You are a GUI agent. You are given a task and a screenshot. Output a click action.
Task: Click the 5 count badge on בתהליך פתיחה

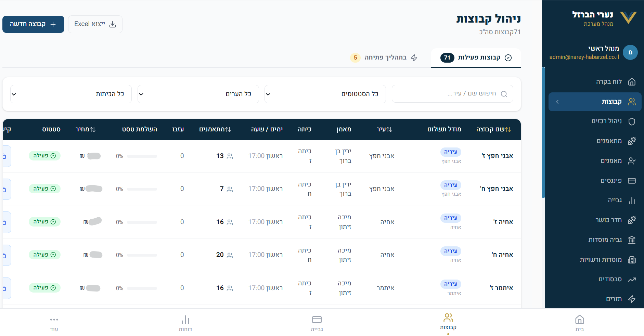pos(355,57)
